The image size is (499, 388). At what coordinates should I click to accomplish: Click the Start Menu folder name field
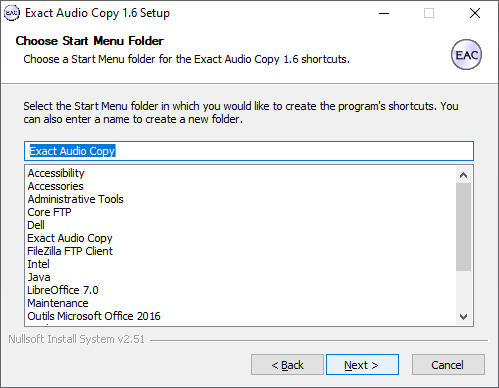pos(249,151)
